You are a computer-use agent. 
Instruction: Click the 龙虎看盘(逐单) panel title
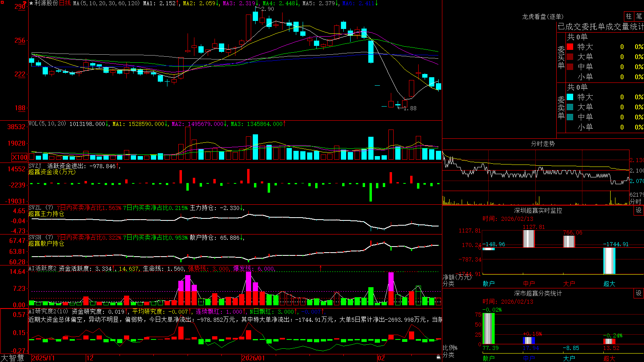pyautogui.click(x=543, y=16)
